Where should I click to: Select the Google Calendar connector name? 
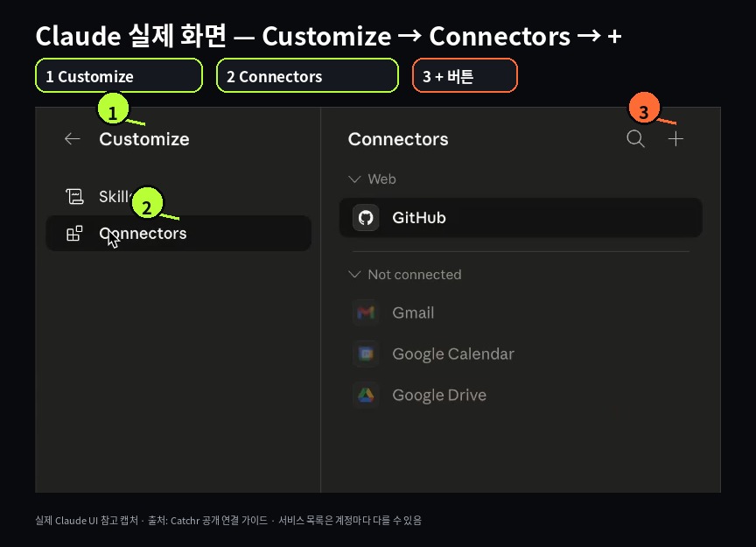453,354
